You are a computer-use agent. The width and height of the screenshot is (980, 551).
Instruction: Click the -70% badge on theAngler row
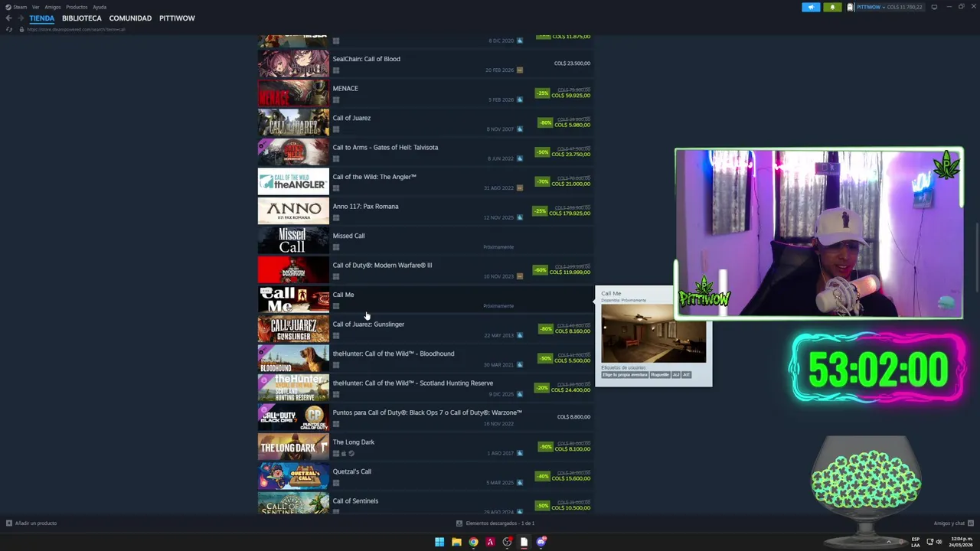542,181
